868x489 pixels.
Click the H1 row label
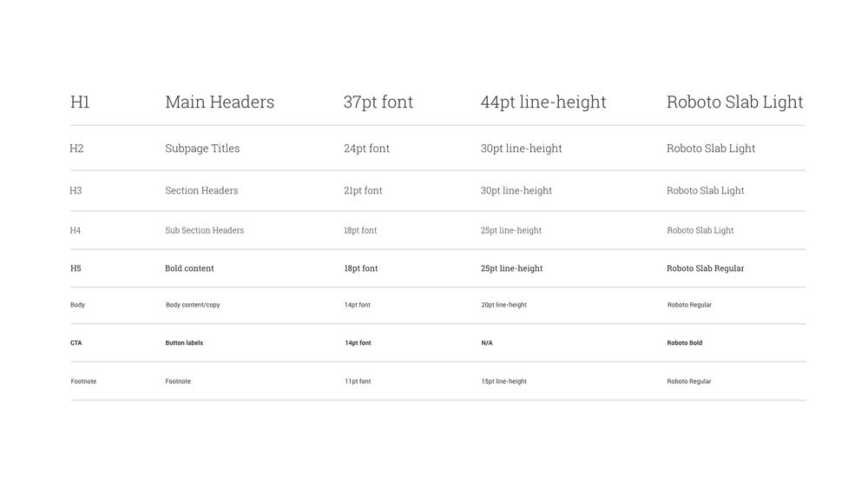pyautogui.click(x=80, y=102)
